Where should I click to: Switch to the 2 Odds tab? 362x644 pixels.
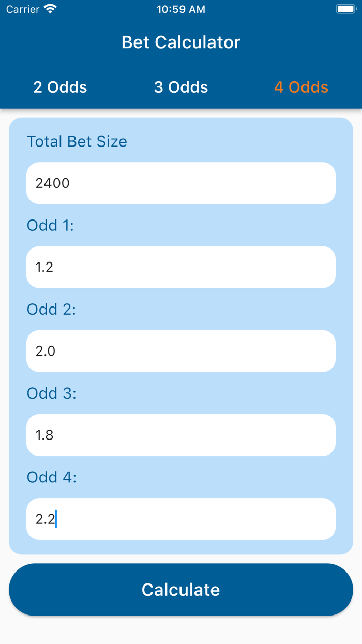(x=60, y=87)
